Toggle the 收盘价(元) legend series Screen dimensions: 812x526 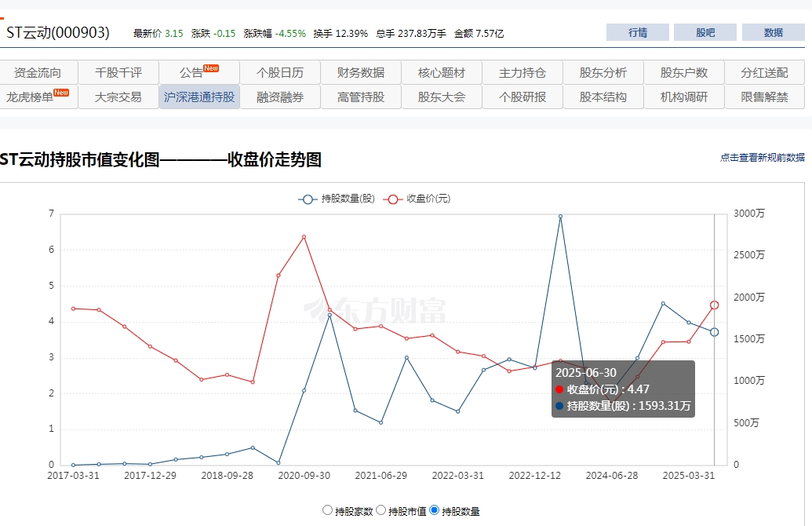click(x=417, y=199)
